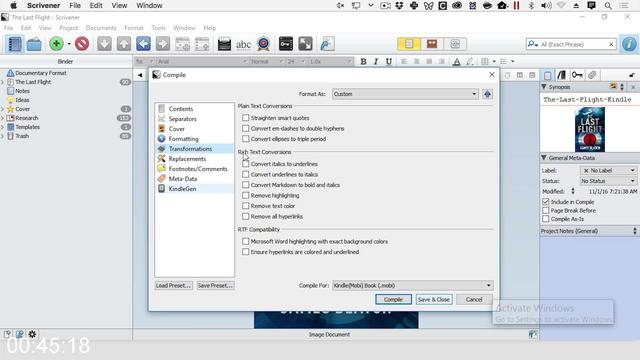
Task: Open Spelling with the abc toolbar icon
Action: (x=243, y=44)
